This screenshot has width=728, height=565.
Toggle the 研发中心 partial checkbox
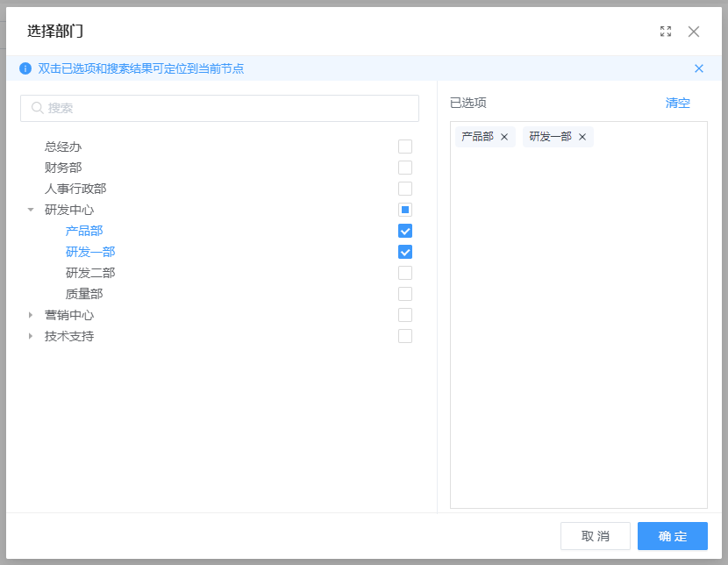(405, 210)
